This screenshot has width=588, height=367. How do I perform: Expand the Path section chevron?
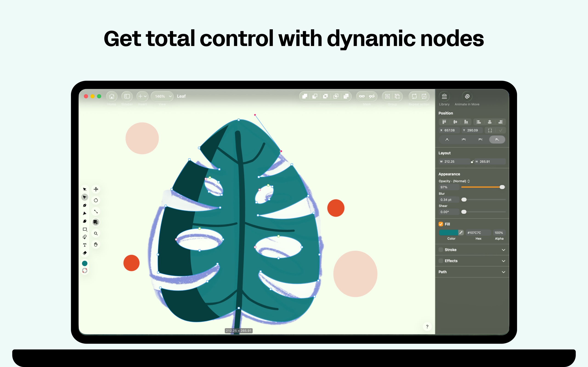[x=503, y=272]
